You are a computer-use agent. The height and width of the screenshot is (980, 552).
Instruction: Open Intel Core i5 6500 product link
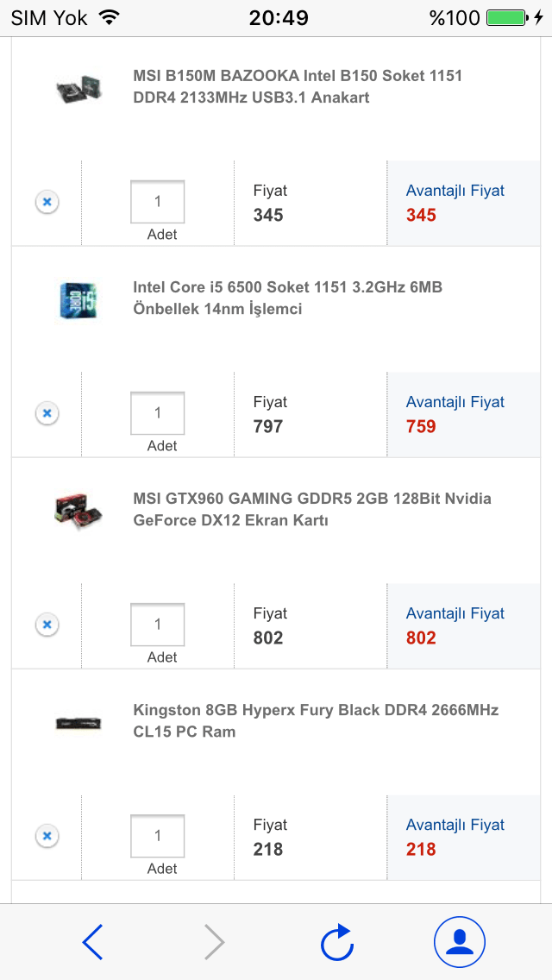pos(287,298)
